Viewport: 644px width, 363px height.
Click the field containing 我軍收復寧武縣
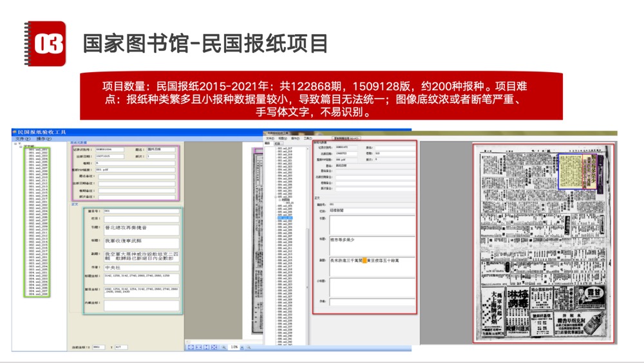[x=140, y=243]
